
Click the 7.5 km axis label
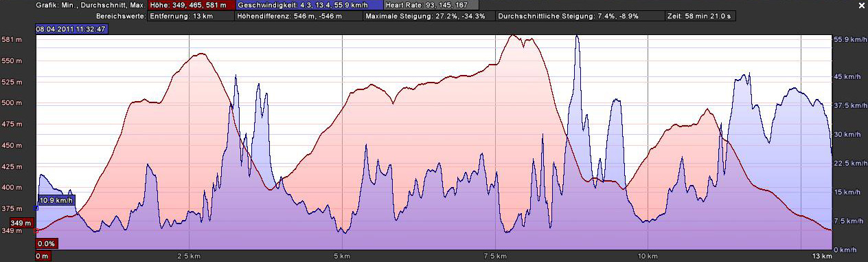click(x=495, y=256)
